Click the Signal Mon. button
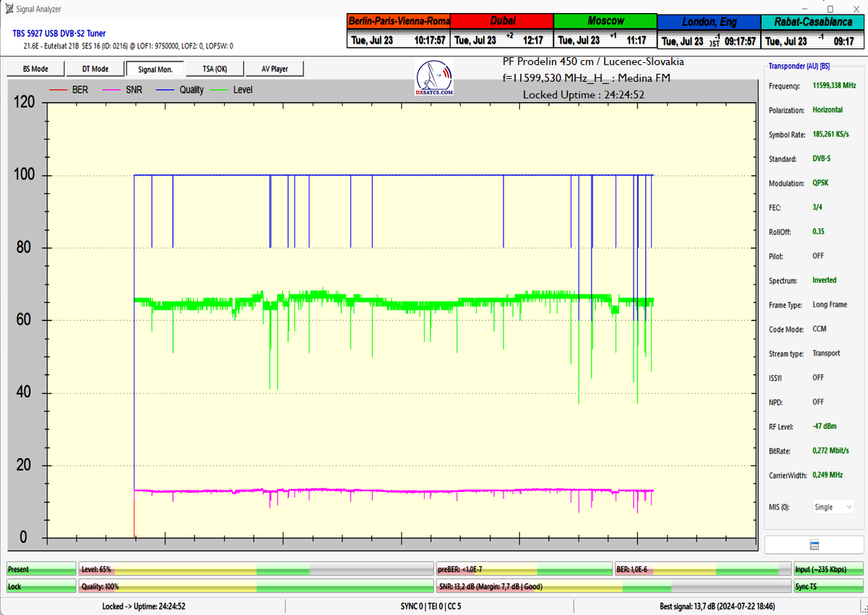868x615 pixels. 154,69
